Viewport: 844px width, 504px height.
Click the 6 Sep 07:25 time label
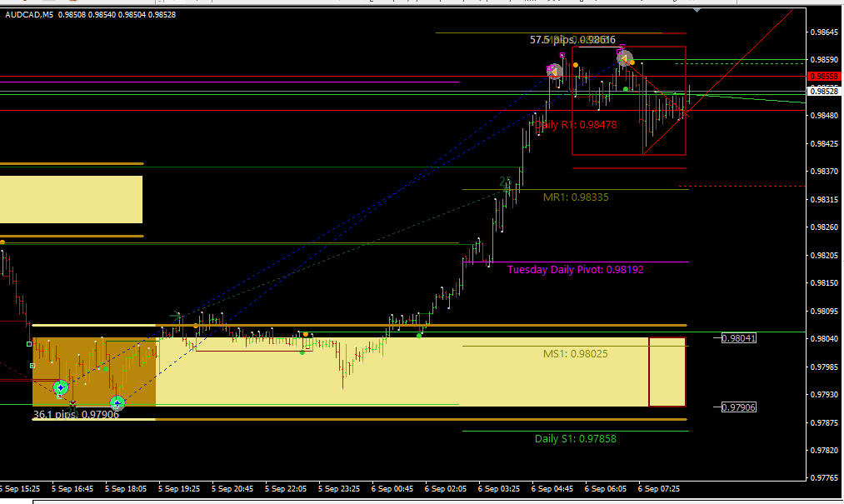point(658,489)
